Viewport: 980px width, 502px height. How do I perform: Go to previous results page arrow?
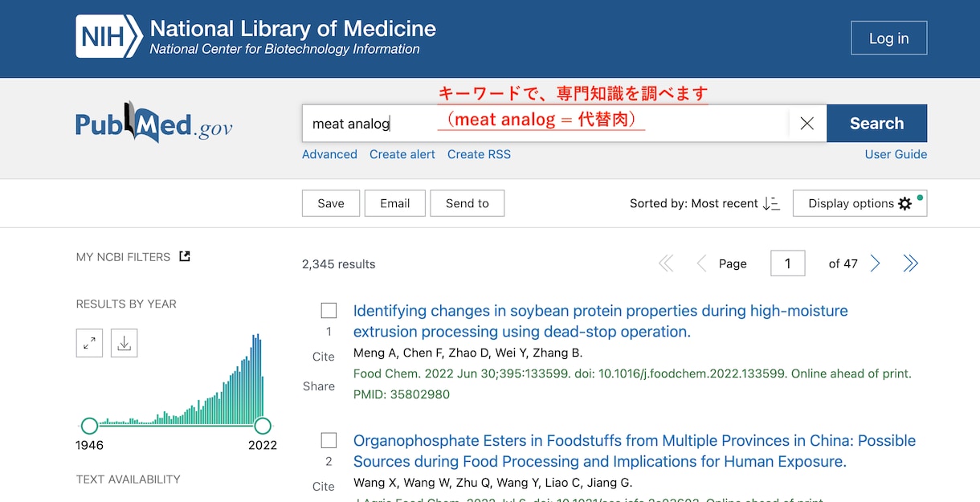pos(701,263)
